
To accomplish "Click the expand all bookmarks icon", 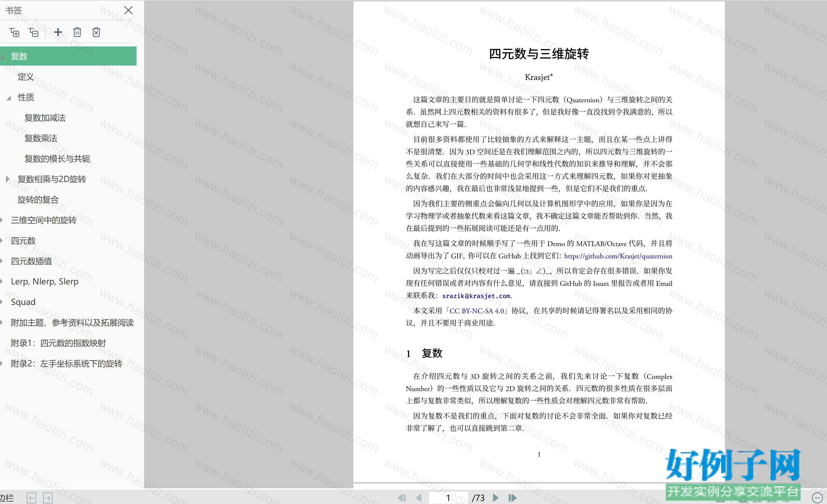I will (x=14, y=32).
